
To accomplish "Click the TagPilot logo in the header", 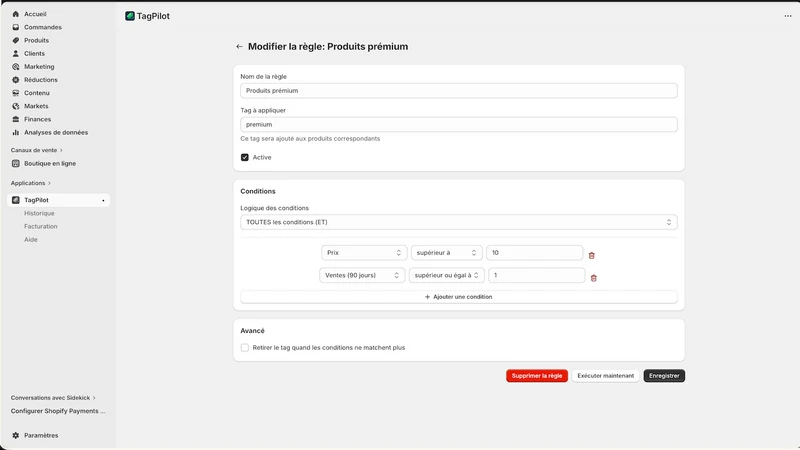I will click(130, 16).
